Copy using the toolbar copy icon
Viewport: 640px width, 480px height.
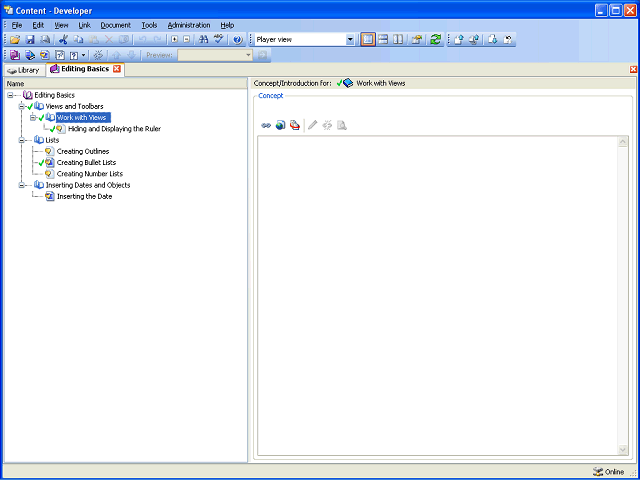tap(78, 40)
